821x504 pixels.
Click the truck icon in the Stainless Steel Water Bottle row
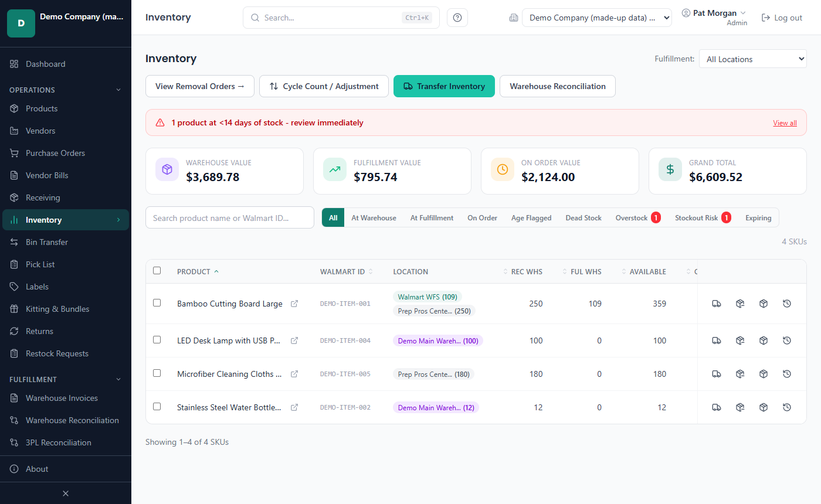pyautogui.click(x=717, y=407)
